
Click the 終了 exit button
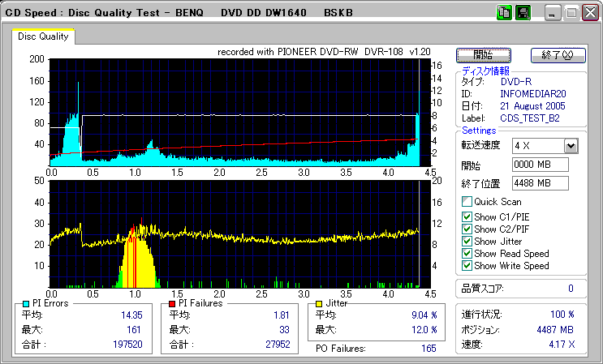(x=558, y=55)
